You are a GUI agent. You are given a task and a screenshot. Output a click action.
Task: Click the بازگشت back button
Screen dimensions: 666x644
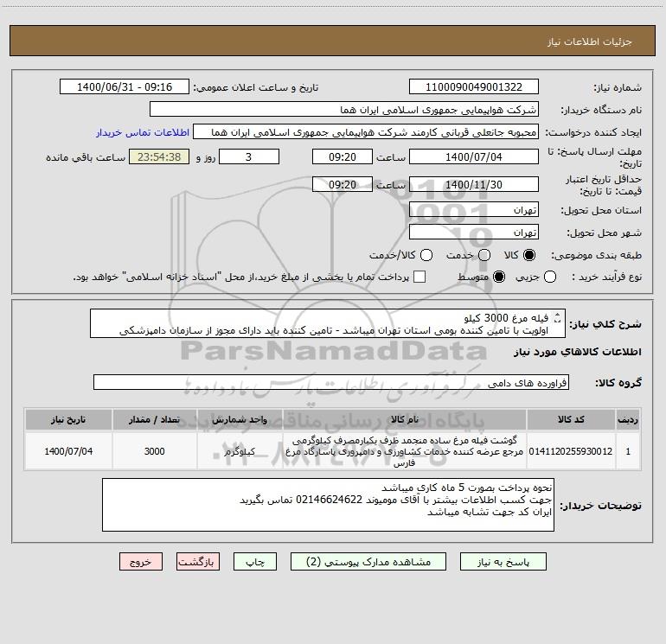(198, 562)
